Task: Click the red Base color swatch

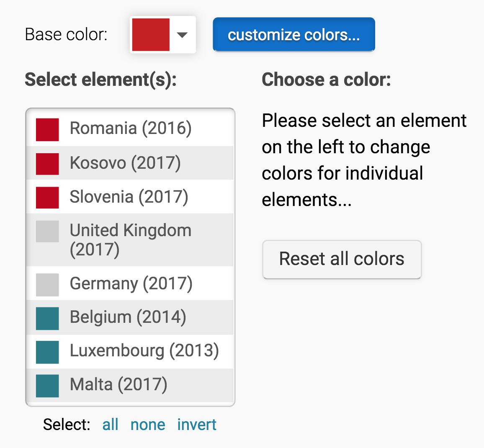Action: pyautogui.click(x=151, y=35)
